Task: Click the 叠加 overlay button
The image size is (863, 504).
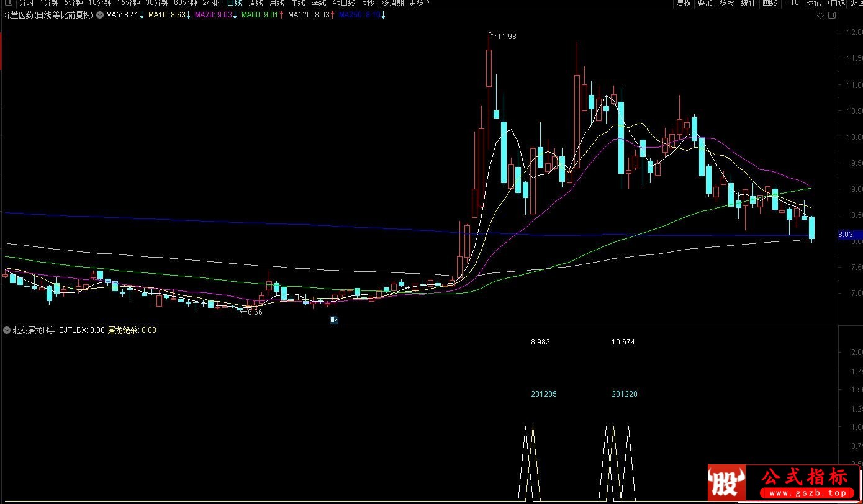Action: pos(705,2)
